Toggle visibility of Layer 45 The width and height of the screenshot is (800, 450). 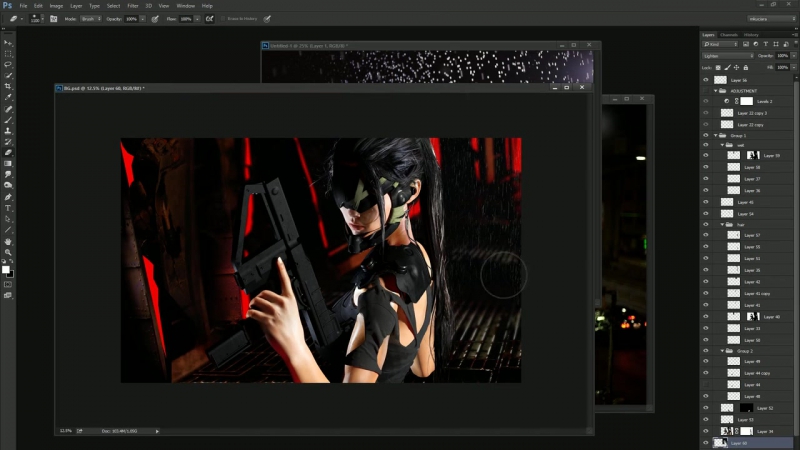tap(705, 202)
